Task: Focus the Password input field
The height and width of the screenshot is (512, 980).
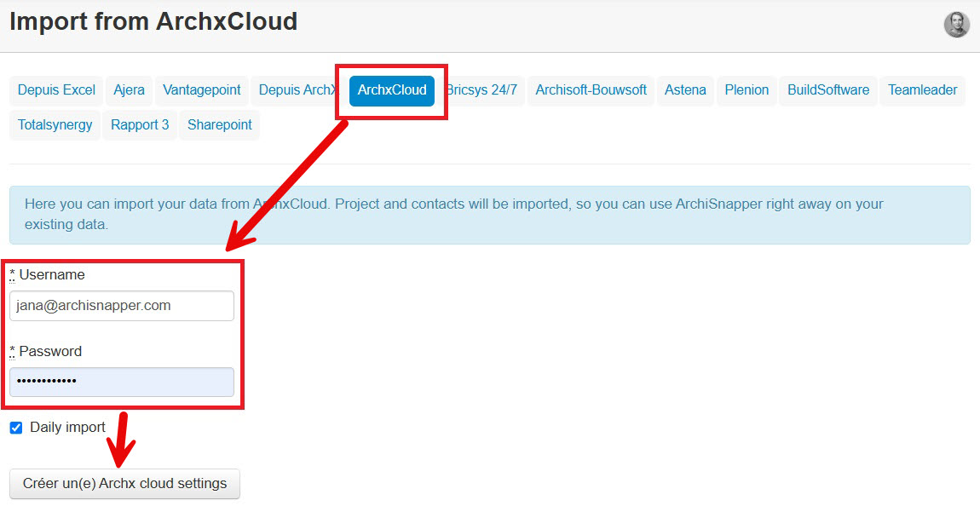Action: tap(122, 382)
